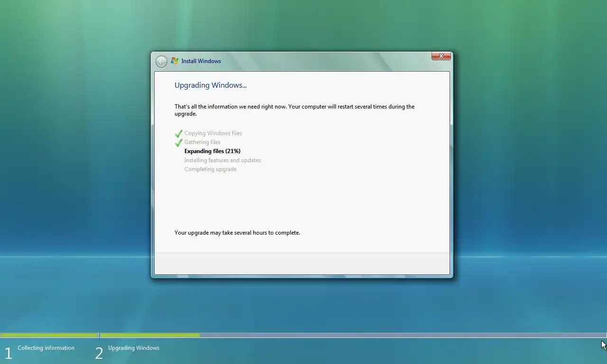Click the back arrow in Install Windows
This screenshot has width=607, height=364.
pyautogui.click(x=161, y=62)
